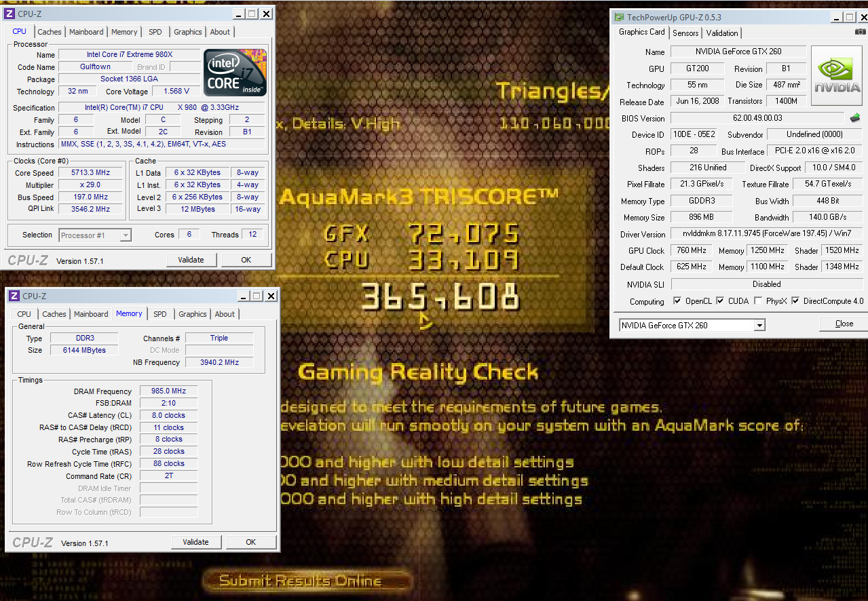868x601 pixels.
Task: Open the SPD tab in bottom CPU-Z window
Action: click(x=160, y=314)
